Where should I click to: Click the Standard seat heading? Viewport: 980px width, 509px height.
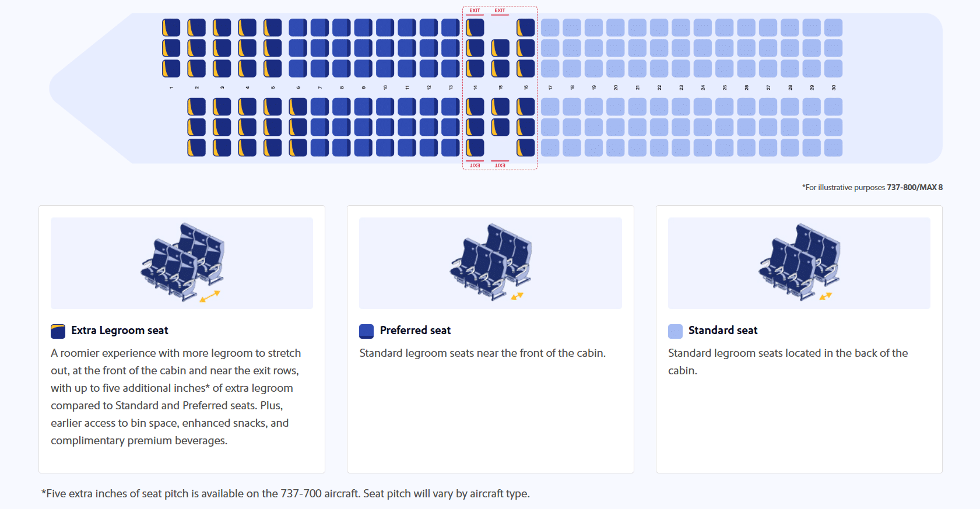point(723,331)
